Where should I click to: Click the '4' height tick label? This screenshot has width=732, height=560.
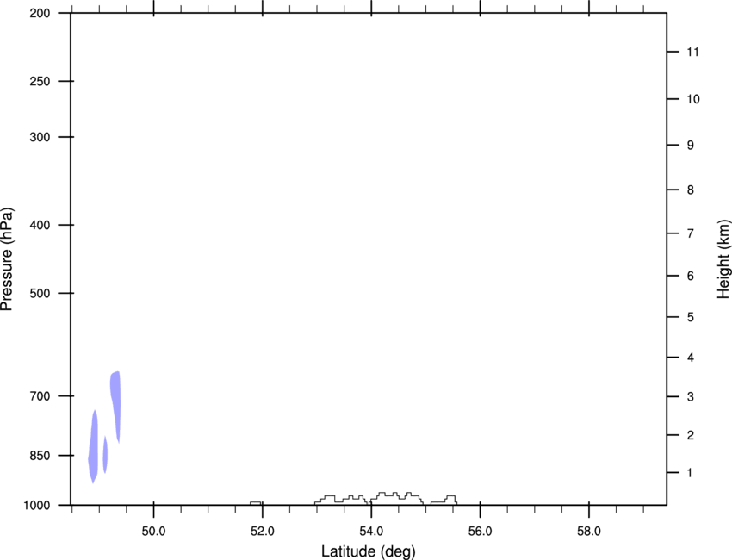(x=690, y=358)
